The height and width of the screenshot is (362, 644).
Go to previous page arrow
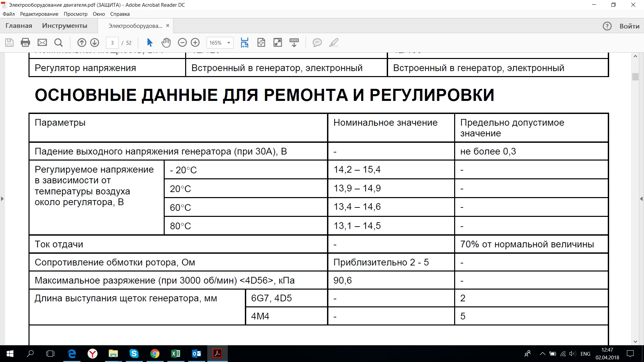pos(82,43)
